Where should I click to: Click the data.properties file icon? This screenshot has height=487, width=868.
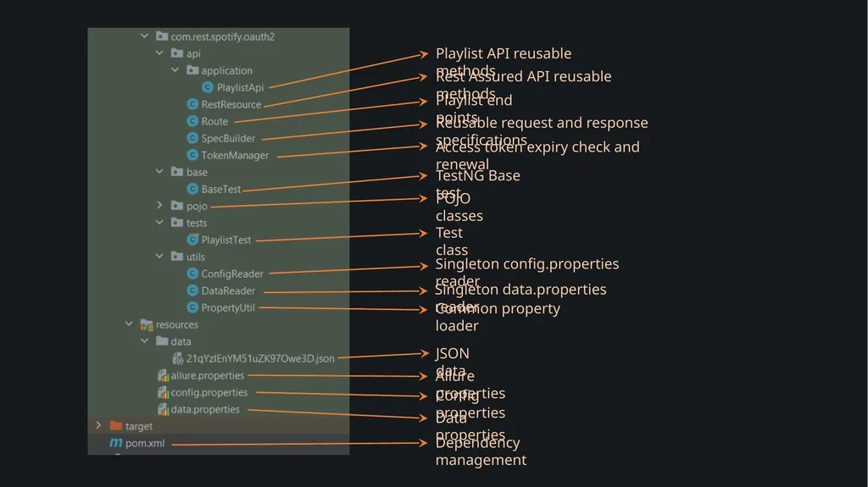tap(163, 410)
